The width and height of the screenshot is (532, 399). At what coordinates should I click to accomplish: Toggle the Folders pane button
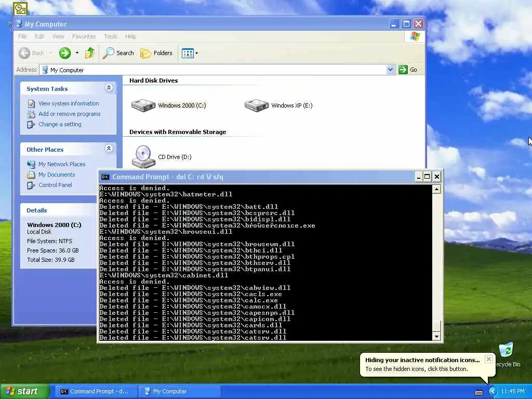coord(156,53)
